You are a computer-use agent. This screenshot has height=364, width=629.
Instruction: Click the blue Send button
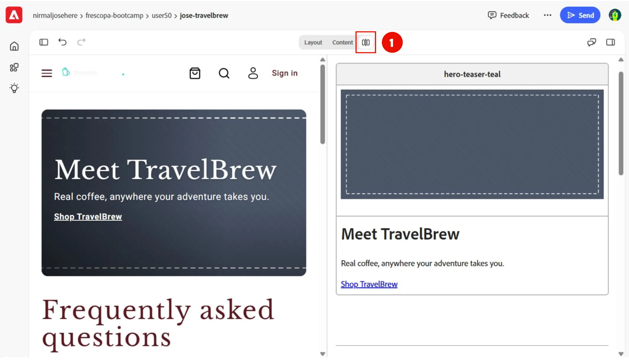[x=580, y=15]
